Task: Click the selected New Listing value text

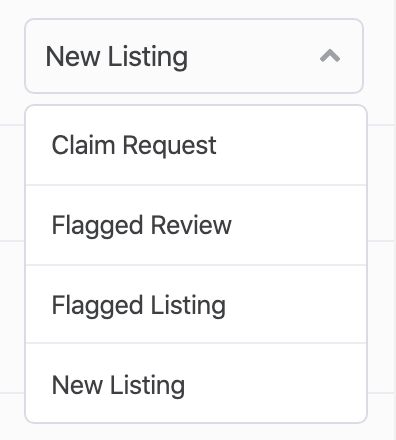Action: [117, 57]
